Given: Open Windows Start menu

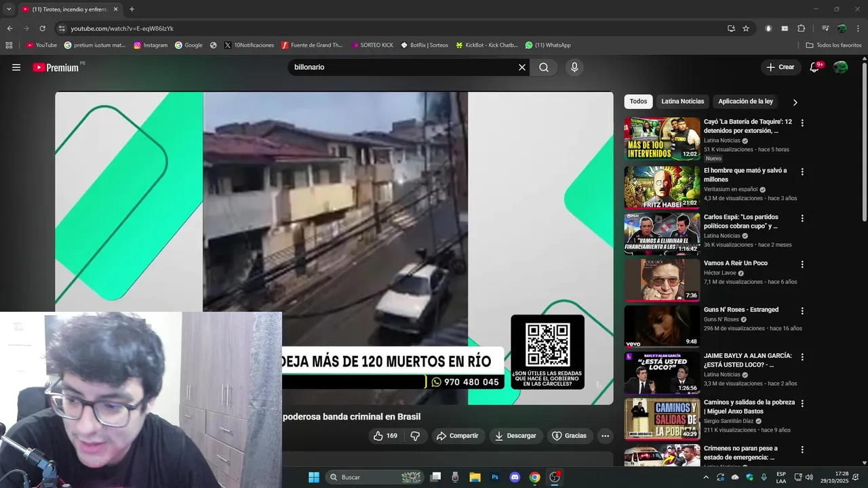Looking at the screenshot, I should pyautogui.click(x=314, y=477).
